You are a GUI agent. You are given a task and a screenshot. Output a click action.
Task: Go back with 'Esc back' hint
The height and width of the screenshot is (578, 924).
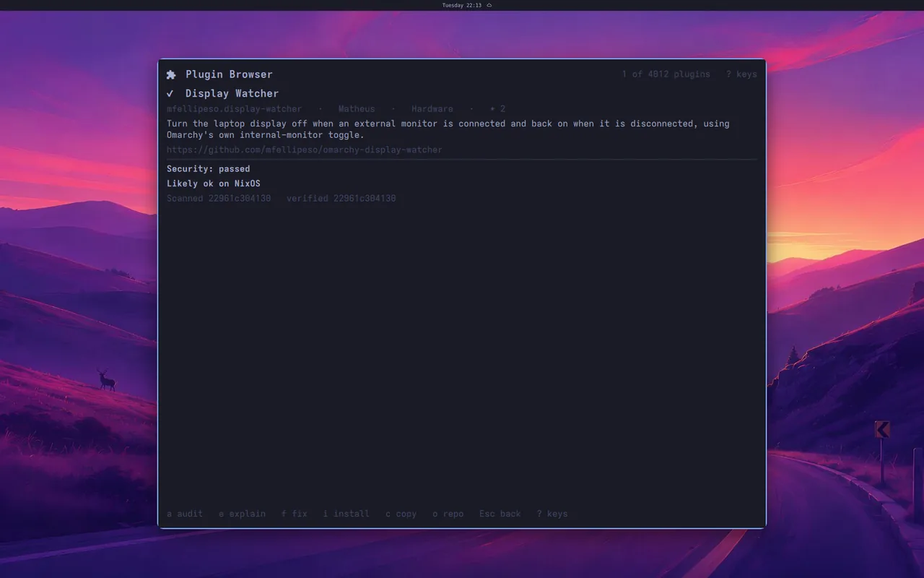coord(500,514)
